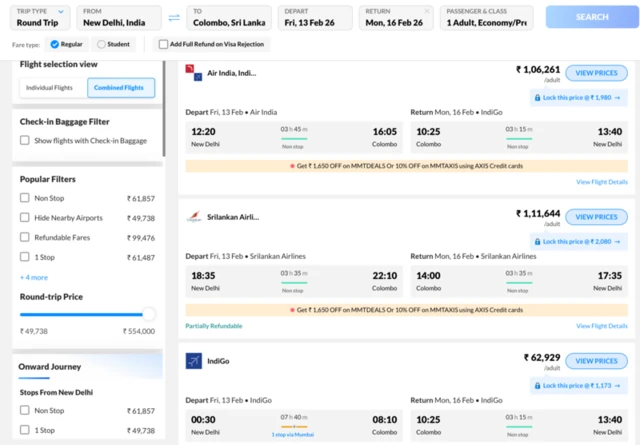Lock the ₹1,980 price for Air India
640x445 pixels.
(580, 97)
